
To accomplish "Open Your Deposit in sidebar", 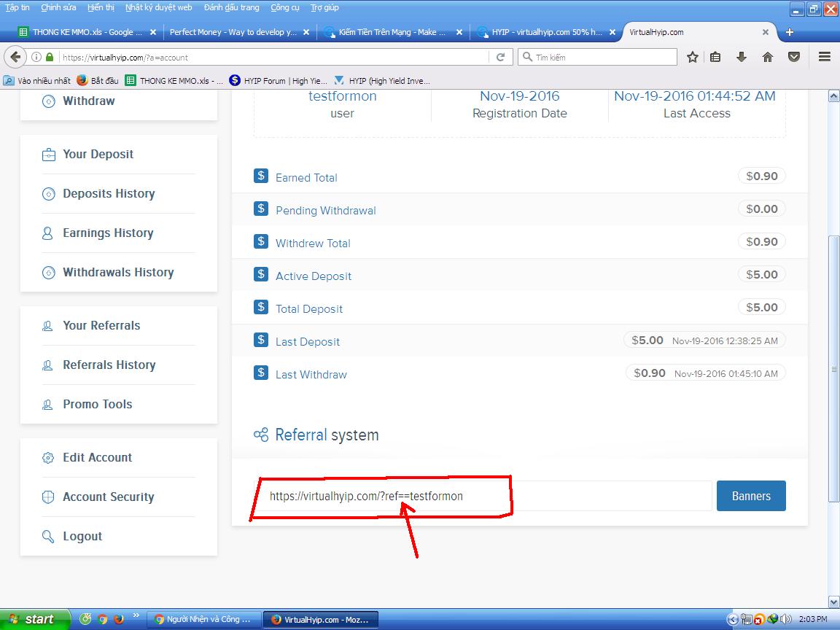I will 98,155.
